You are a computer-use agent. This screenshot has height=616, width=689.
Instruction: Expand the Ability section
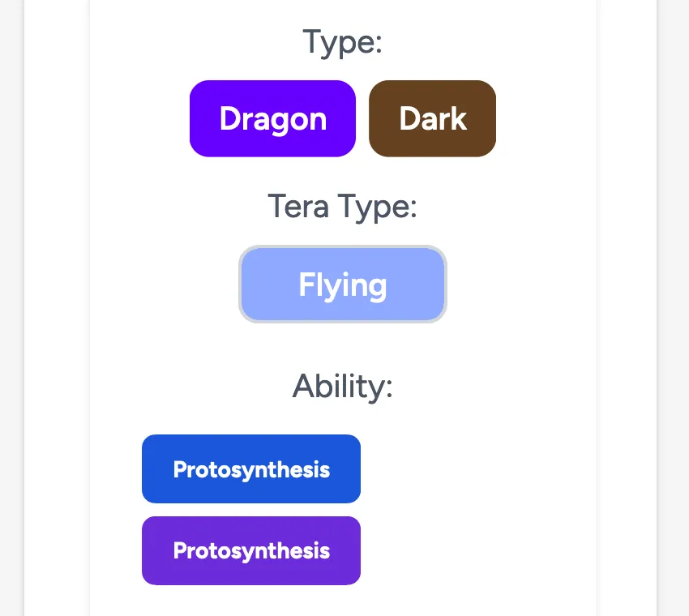pos(342,387)
